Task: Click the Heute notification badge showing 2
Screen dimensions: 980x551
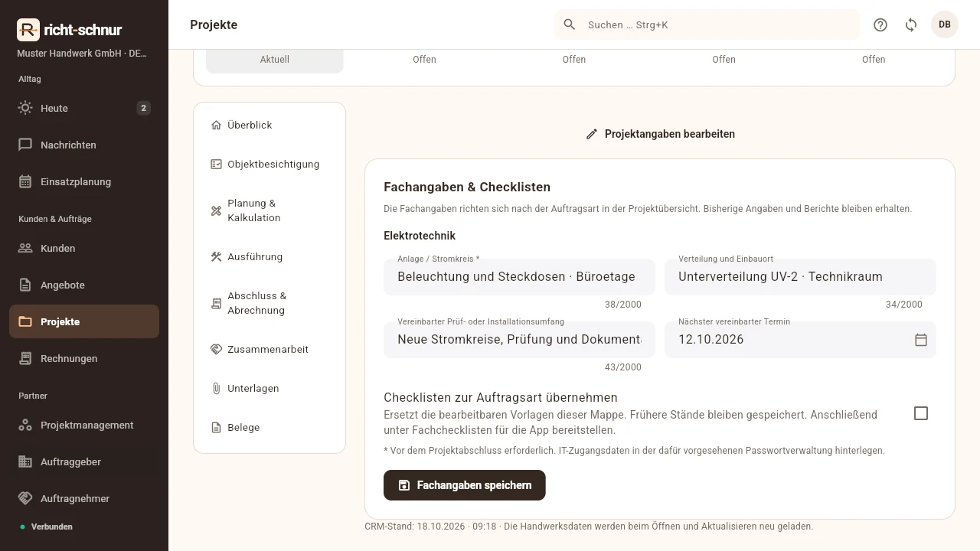Action: (143, 108)
